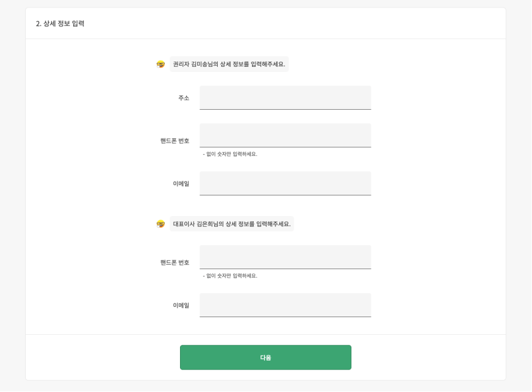Click the 주소 address input field

coord(285,97)
